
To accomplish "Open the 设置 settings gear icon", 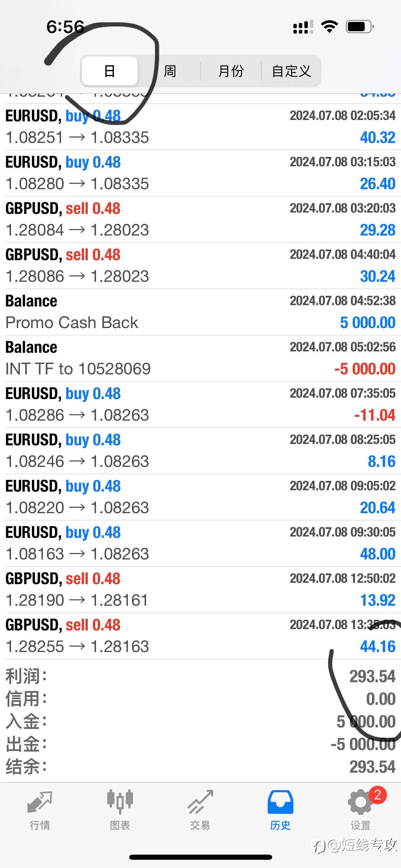I will pyautogui.click(x=360, y=803).
